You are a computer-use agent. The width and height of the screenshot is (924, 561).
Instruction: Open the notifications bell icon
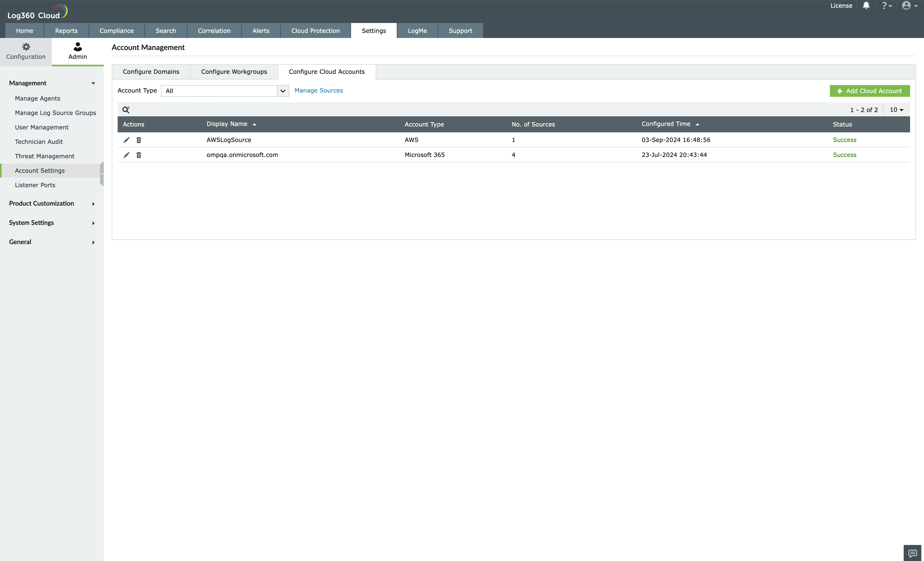pos(866,6)
